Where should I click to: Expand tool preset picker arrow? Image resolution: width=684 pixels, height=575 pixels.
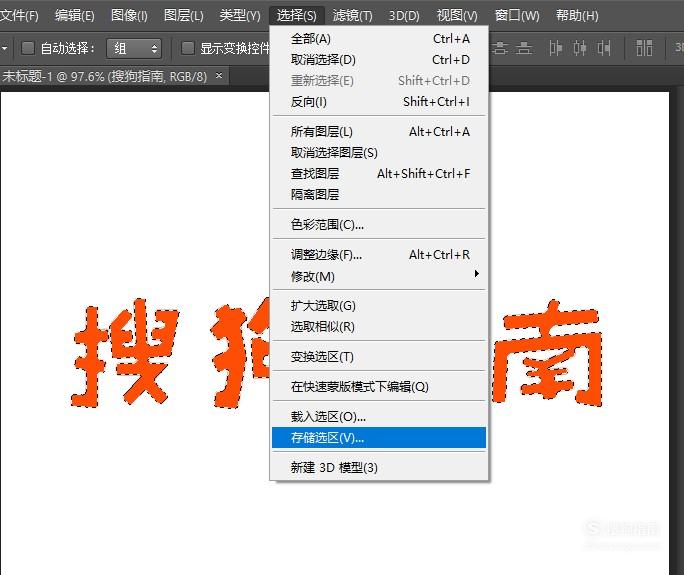[5, 48]
